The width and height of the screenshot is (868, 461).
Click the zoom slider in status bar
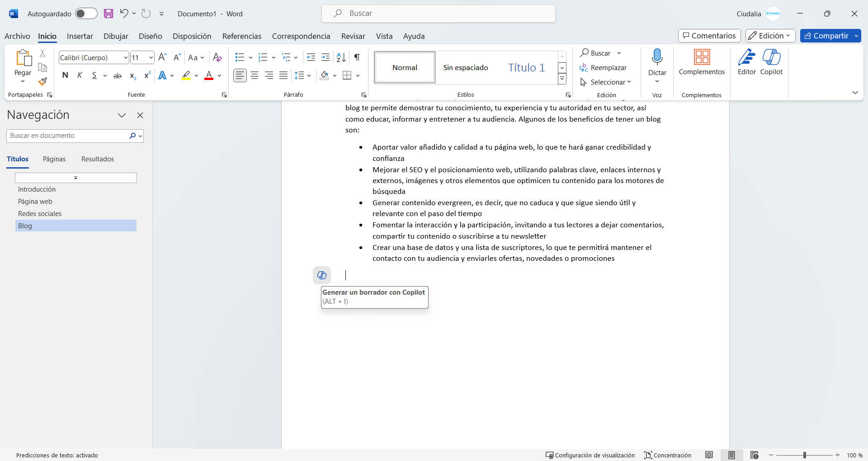coord(804,455)
